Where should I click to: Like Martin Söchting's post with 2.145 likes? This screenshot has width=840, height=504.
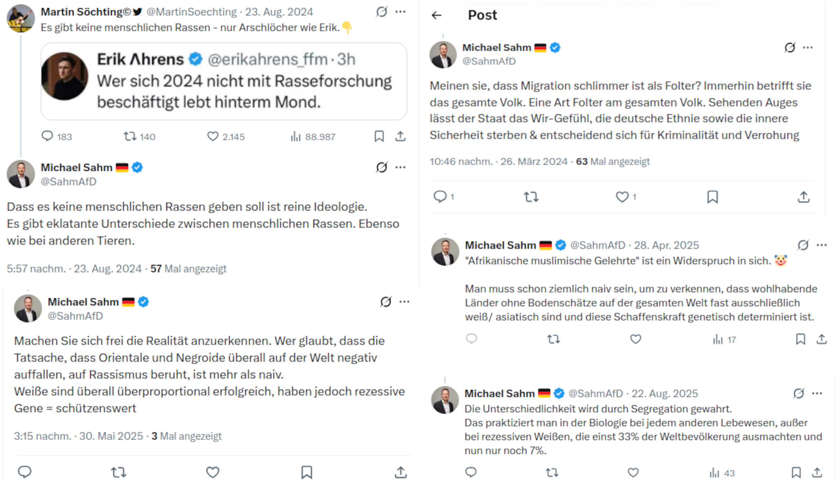coord(213,136)
